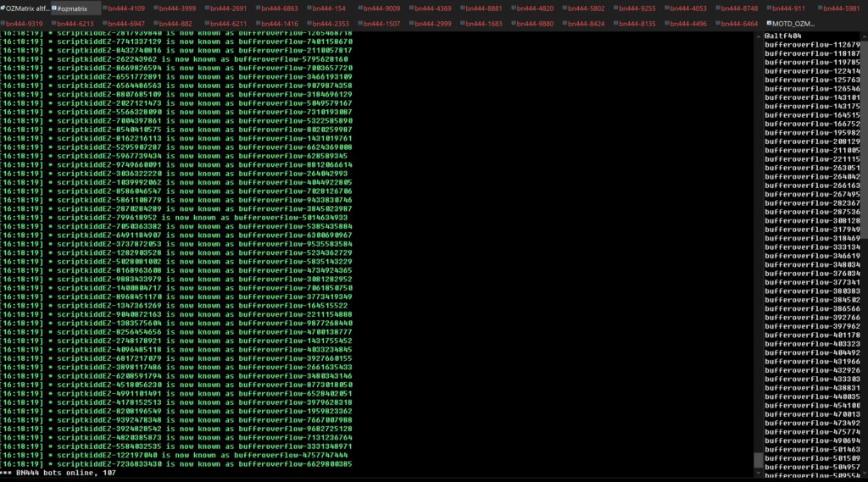The width and height of the screenshot is (868, 482).
Task: Switch to bn444-6211 tab
Action: pos(225,24)
